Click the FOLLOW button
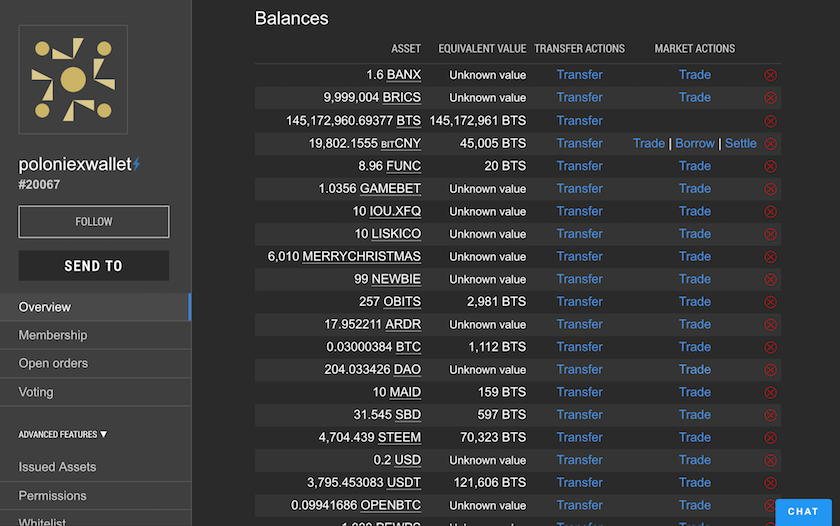Viewport: 840px width, 526px height. click(x=94, y=222)
